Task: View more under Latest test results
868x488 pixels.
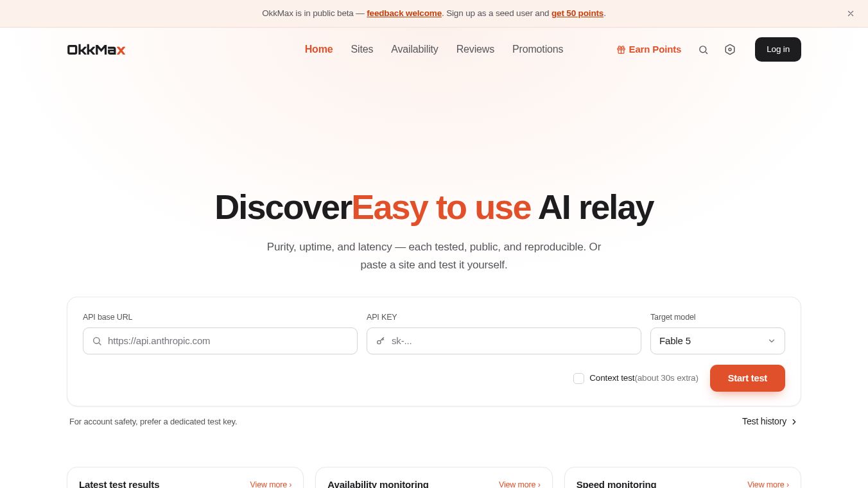Action: (x=271, y=484)
